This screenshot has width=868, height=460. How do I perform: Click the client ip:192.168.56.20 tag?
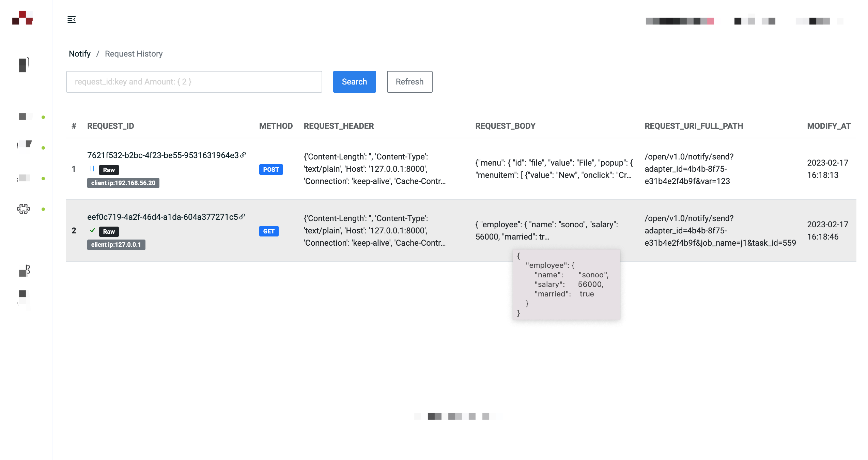[x=123, y=183]
